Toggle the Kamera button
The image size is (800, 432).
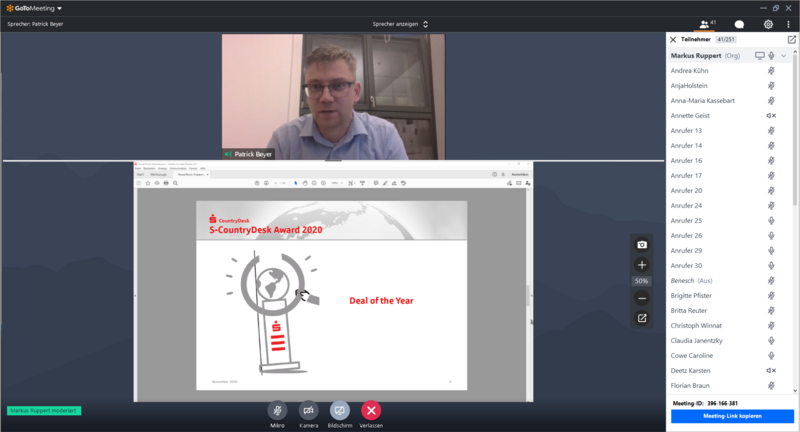pos(309,410)
